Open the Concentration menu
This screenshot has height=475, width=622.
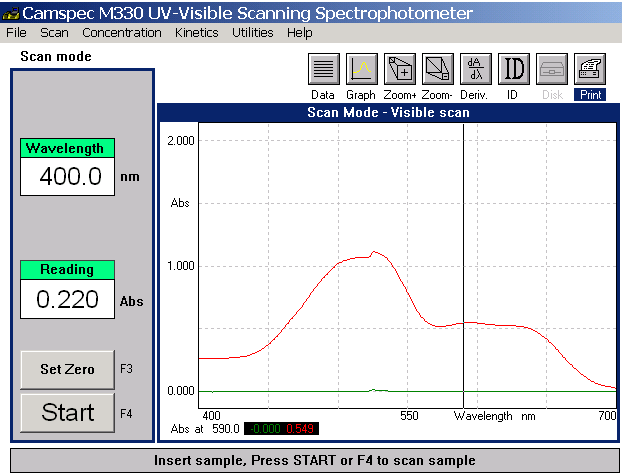click(x=122, y=33)
